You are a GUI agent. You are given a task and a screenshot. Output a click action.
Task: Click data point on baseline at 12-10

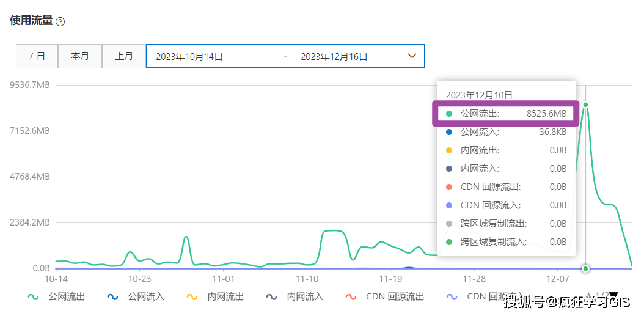586,268
